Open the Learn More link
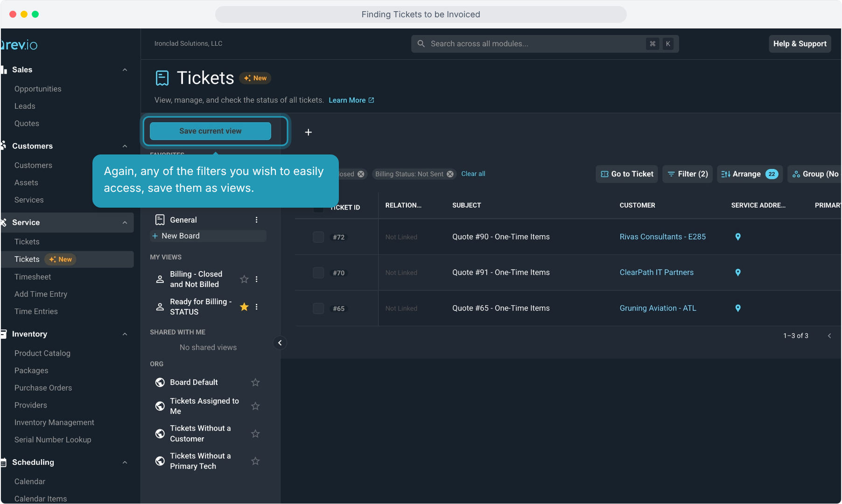 click(x=351, y=100)
